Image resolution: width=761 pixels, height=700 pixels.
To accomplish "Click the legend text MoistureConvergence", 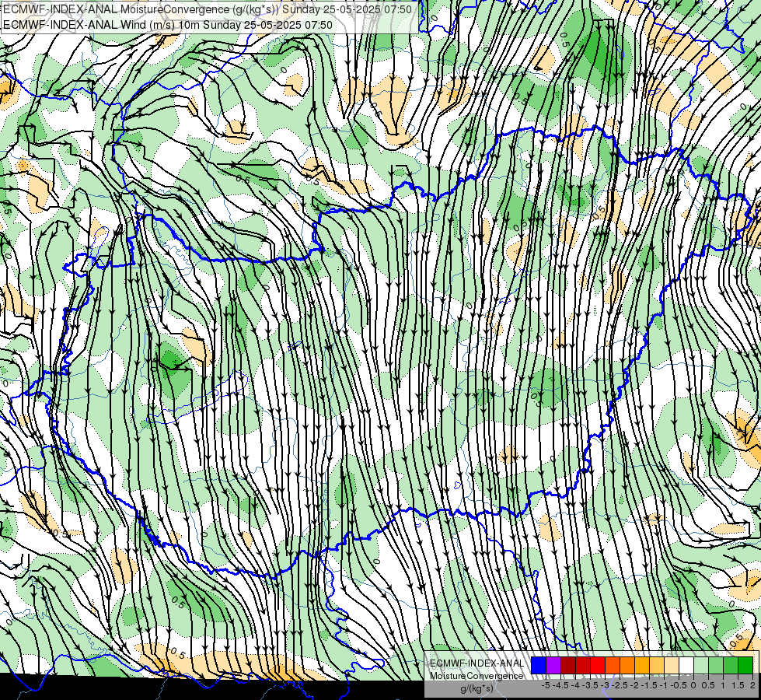I will point(476,676).
